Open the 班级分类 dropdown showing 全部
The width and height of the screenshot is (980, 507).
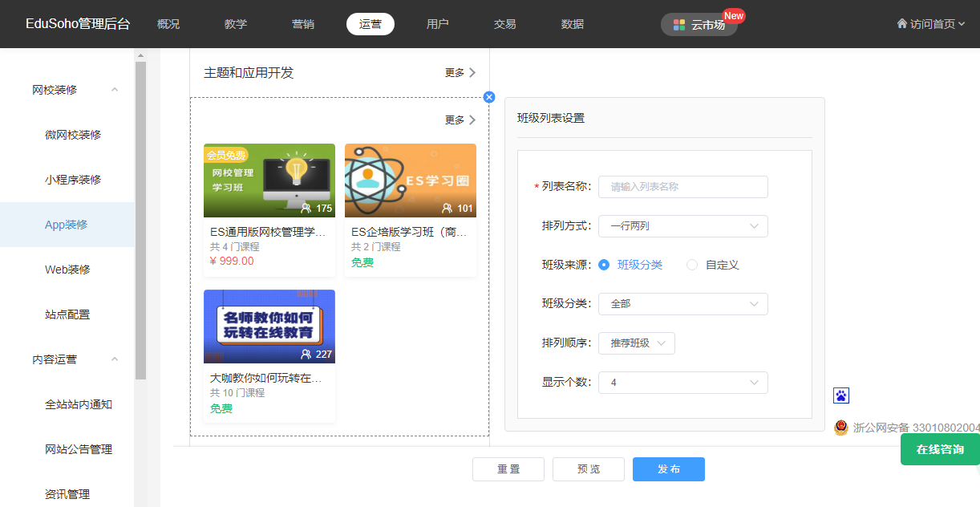pos(683,304)
